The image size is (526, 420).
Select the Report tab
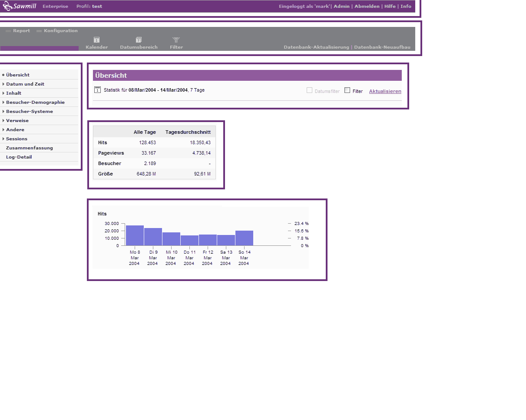[21, 31]
